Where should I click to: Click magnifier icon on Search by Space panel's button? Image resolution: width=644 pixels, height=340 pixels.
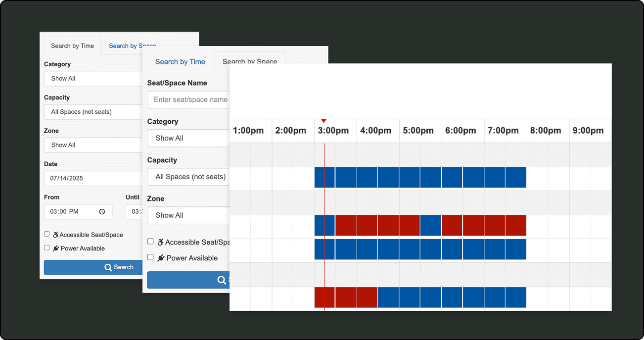tap(222, 280)
